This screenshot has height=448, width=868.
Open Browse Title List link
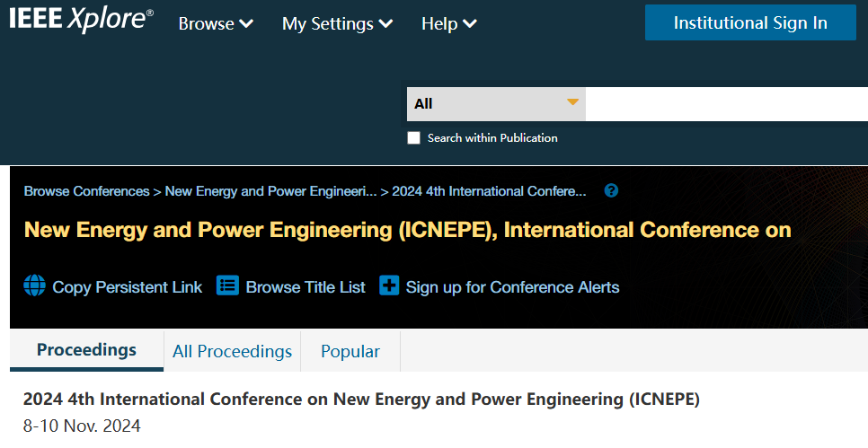coord(306,287)
